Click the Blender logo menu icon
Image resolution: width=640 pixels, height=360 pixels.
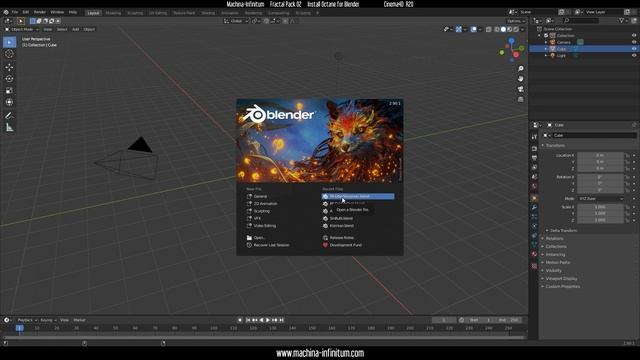tap(6, 12)
